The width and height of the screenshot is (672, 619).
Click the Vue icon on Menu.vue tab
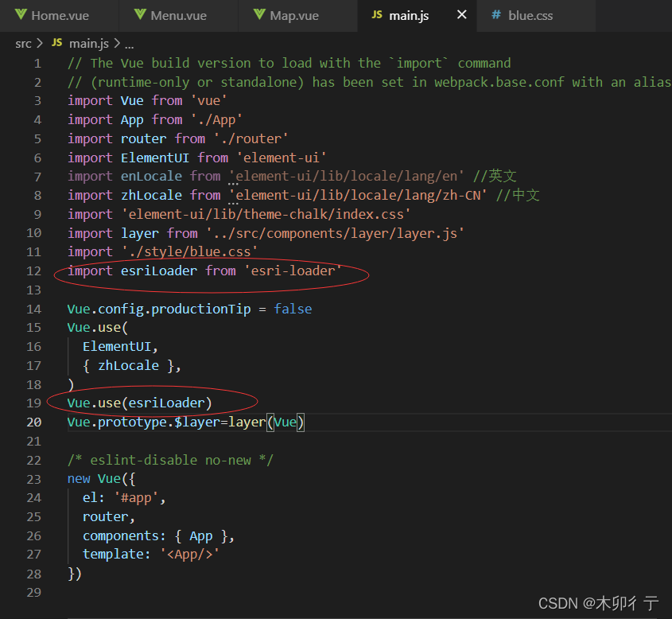[140, 15]
